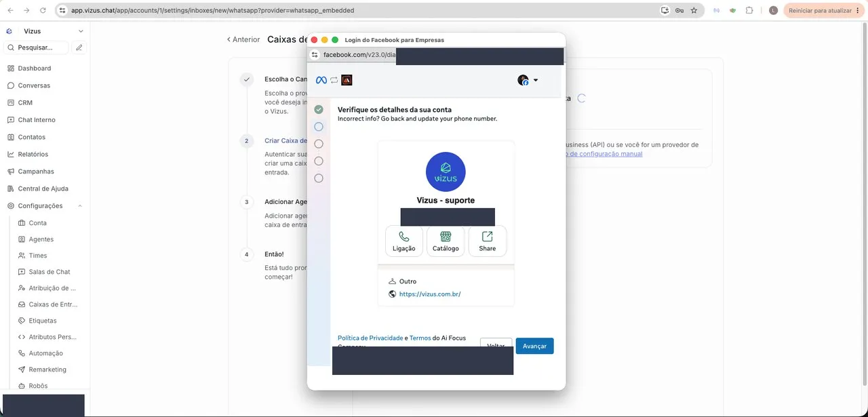The height and width of the screenshot is (417, 868).
Task: Click Reiniciar para atualizar button
Action: coord(824,10)
